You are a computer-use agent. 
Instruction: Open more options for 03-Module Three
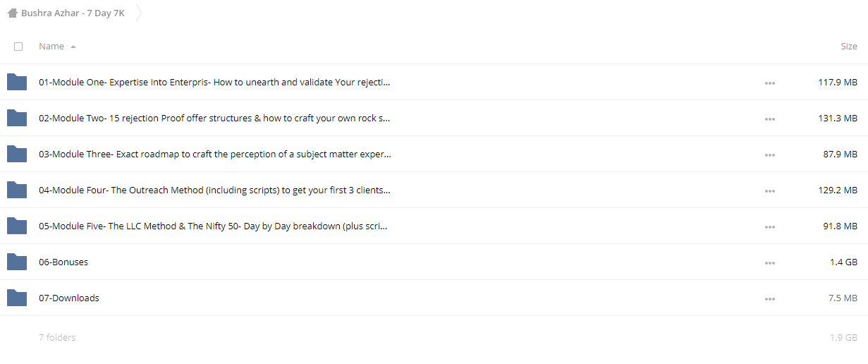point(769,154)
